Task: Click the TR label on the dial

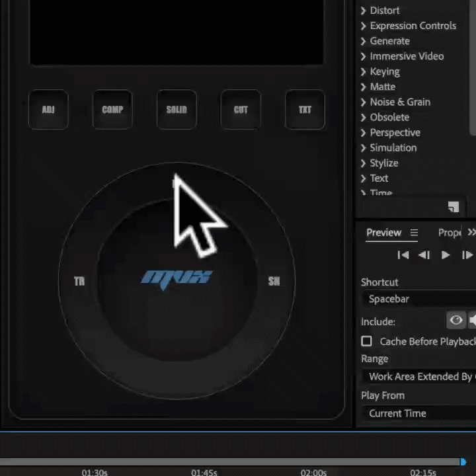Action: pos(79,282)
